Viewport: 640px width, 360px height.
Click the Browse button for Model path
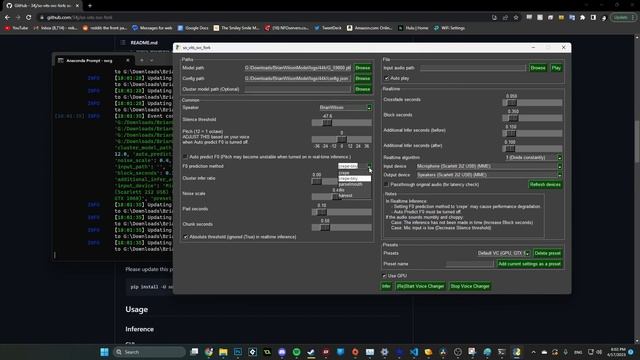pyautogui.click(x=362, y=68)
